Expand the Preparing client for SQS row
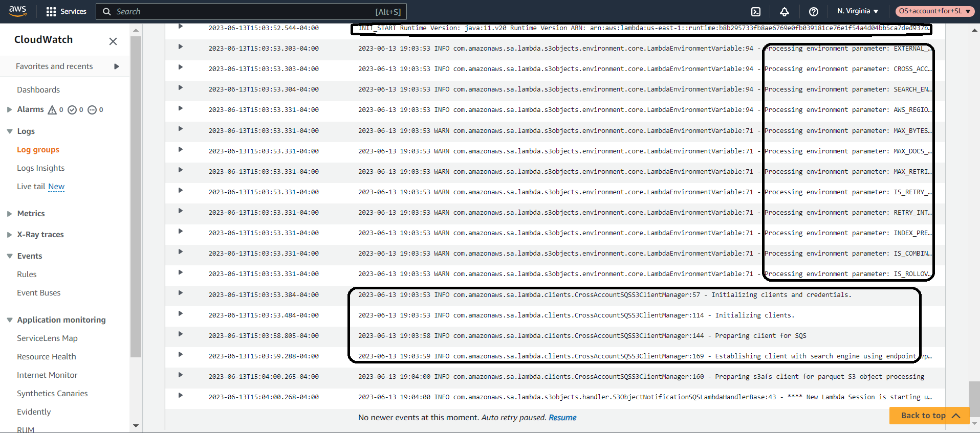980x433 pixels. [180, 334]
